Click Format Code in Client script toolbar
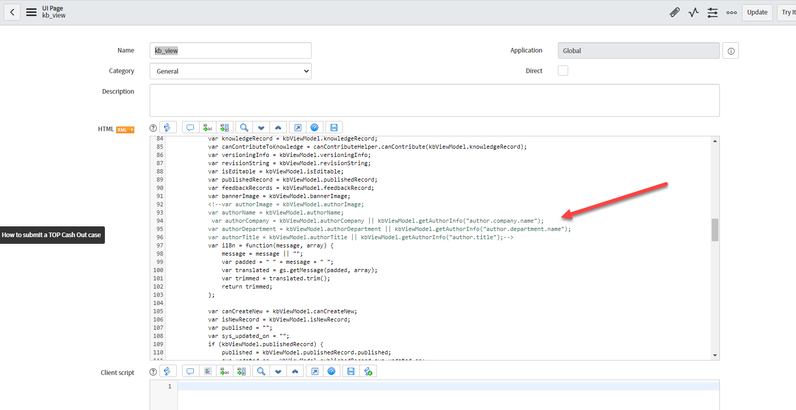The width and height of the screenshot is (796, 410). 208,372
